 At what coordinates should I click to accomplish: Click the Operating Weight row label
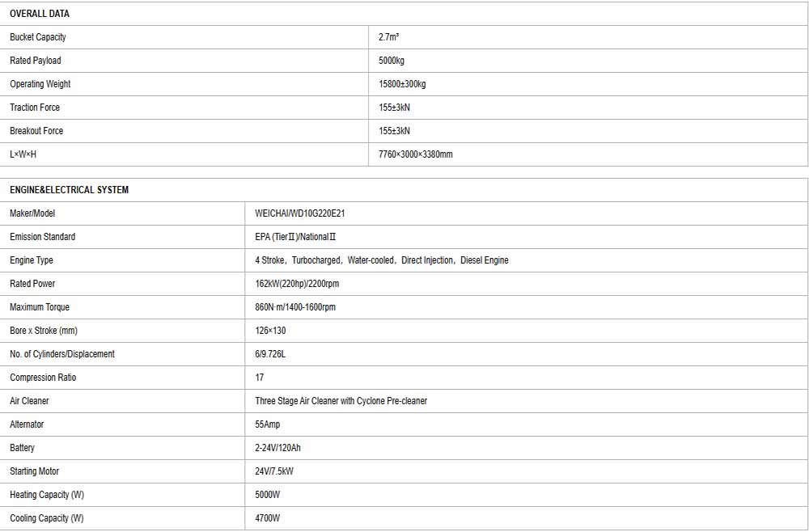40,84
